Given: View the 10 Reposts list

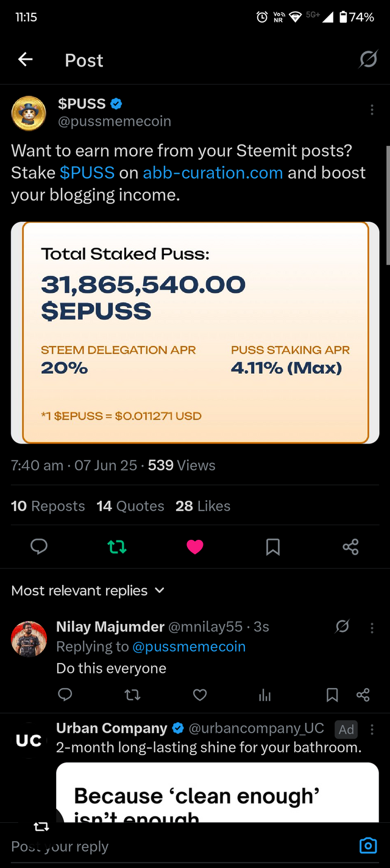Looking at the screenshot, I should tap(48, 506).
